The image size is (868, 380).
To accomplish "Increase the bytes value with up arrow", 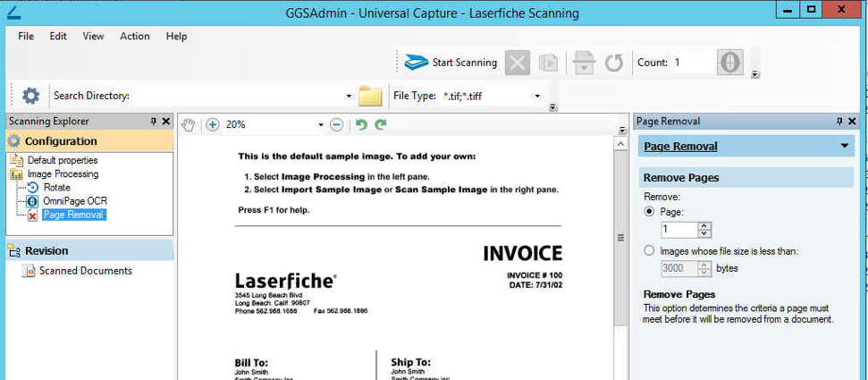I will 704,265.
